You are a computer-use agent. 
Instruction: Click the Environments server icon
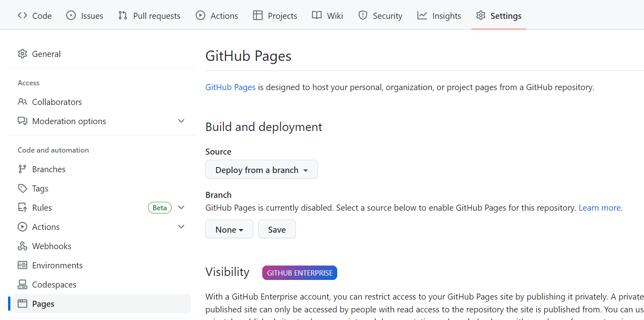tap(22, 265)
